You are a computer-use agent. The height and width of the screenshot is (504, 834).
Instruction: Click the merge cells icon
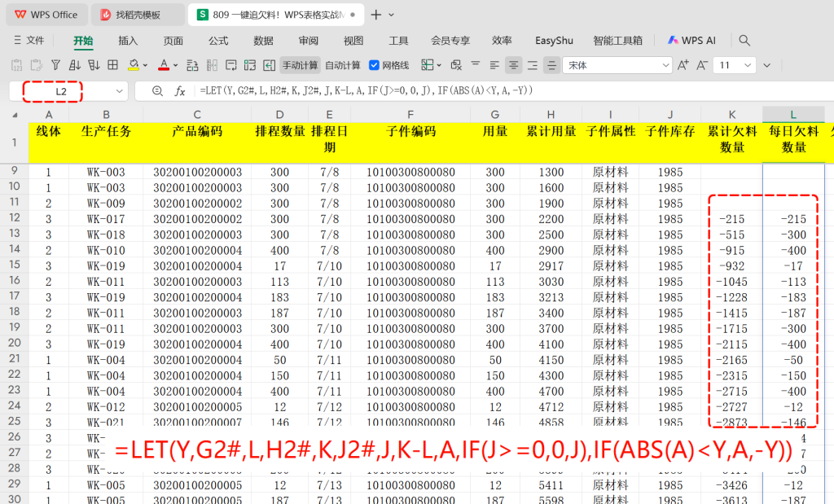click(427, 65)
